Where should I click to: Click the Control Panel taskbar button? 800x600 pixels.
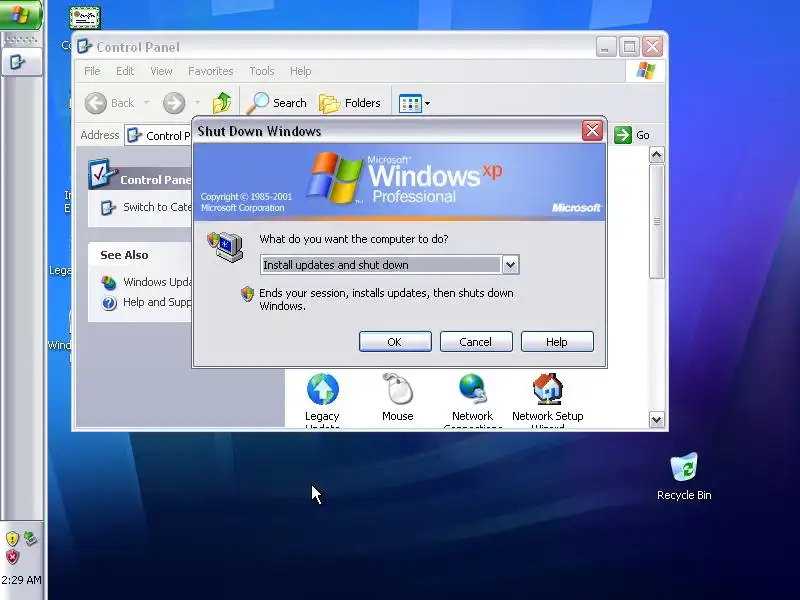point(21,62)
